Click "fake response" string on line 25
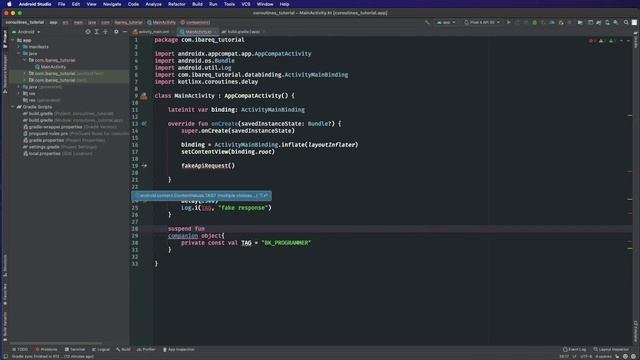 pyautogui.click(x=244, y=208)
